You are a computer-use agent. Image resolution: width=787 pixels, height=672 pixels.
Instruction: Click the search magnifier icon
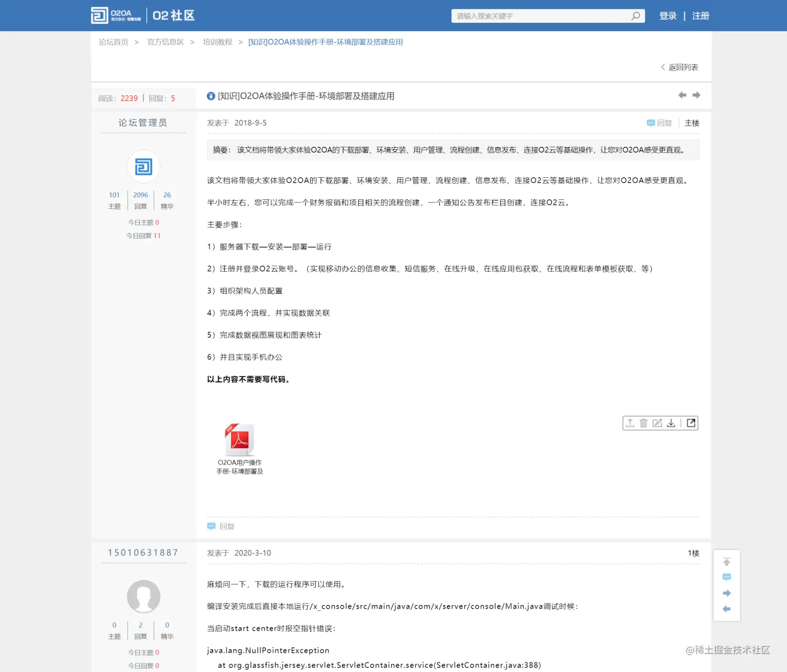[635, 16]
